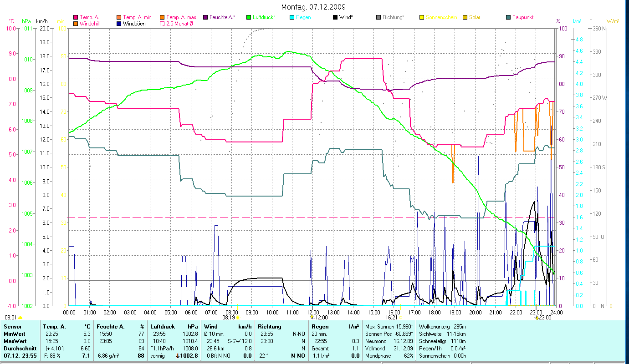The image size is (629, 364).
Task: Click the Schneefallgr 1110m entry
Action: 442,341
